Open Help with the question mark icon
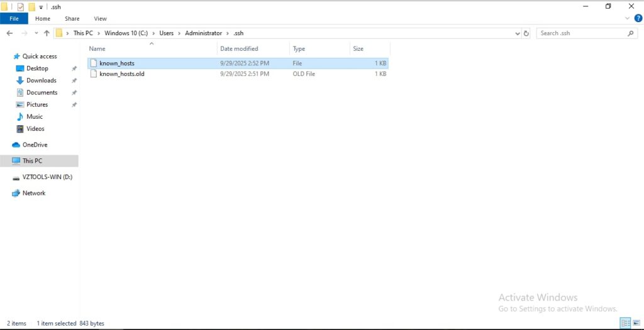 pos(638,19)
